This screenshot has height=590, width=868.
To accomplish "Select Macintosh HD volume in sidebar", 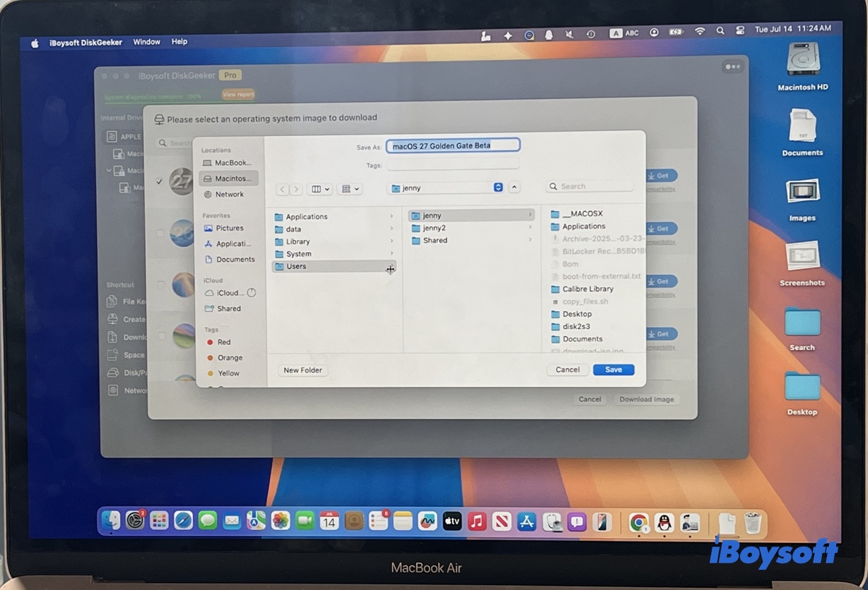I will pyautogui.click(x=228, y=178).
